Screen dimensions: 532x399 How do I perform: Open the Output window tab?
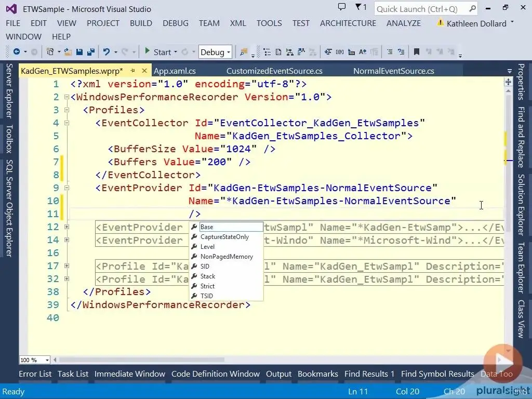[x=278, y=374]
